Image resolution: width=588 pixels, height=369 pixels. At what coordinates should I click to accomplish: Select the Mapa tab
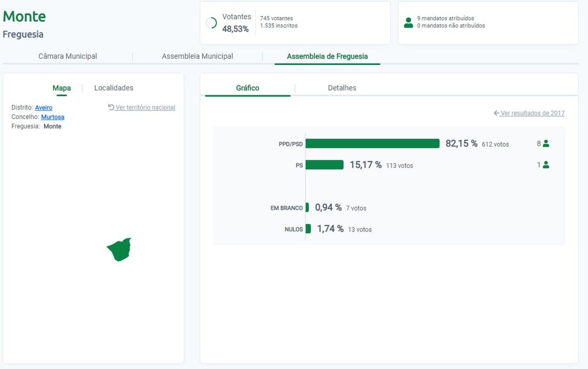(x=61, y=88)
